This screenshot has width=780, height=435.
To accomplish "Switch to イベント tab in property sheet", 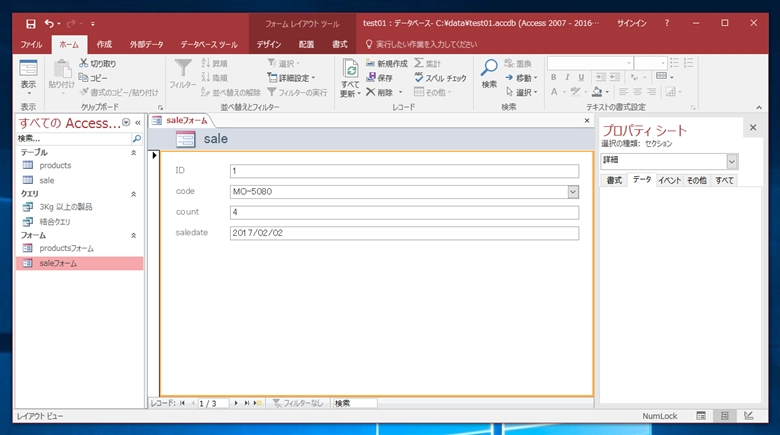I will point(670,180).
